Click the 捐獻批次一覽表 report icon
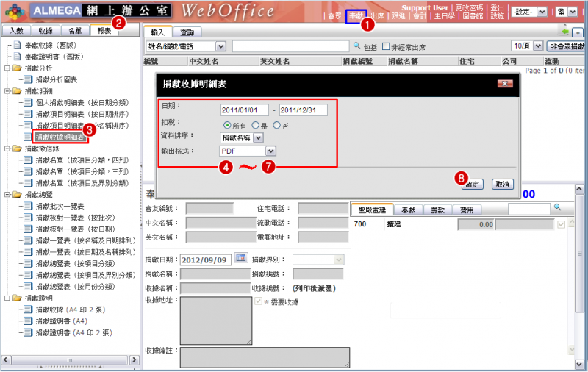The height and width of the screenshot is (372, 588). pos(28,206)
